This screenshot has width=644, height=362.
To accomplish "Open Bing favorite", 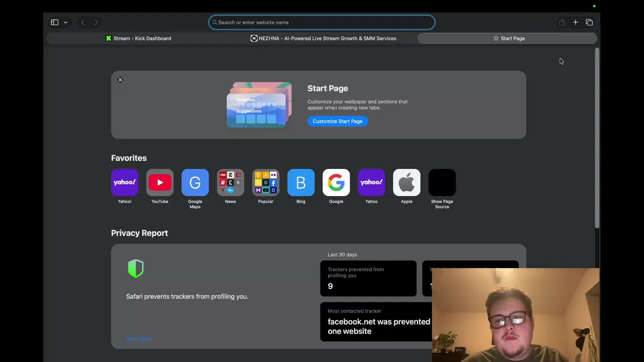I will (301, 183).
